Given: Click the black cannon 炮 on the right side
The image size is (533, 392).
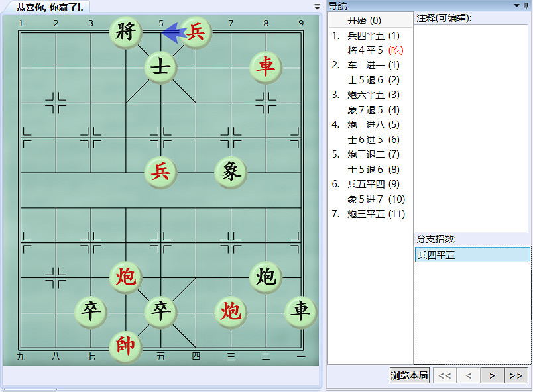Looking at the screenshot, I should 265,276.
